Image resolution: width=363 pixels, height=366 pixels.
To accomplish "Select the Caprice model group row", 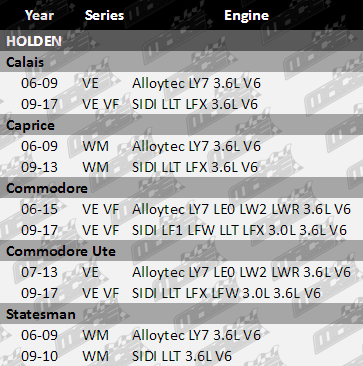I will (181, 125).
